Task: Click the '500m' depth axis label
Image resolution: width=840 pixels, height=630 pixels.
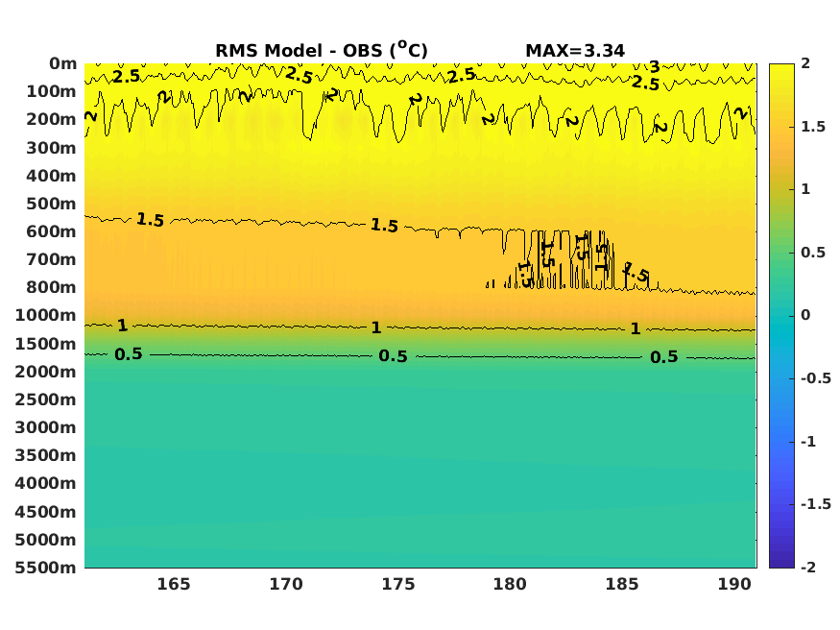Action: coord(52,204)
